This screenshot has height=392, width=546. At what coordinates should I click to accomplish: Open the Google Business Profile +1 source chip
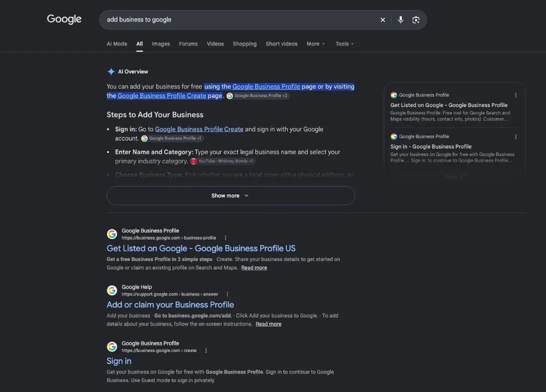pyautogui.click(x=172, y=138)
